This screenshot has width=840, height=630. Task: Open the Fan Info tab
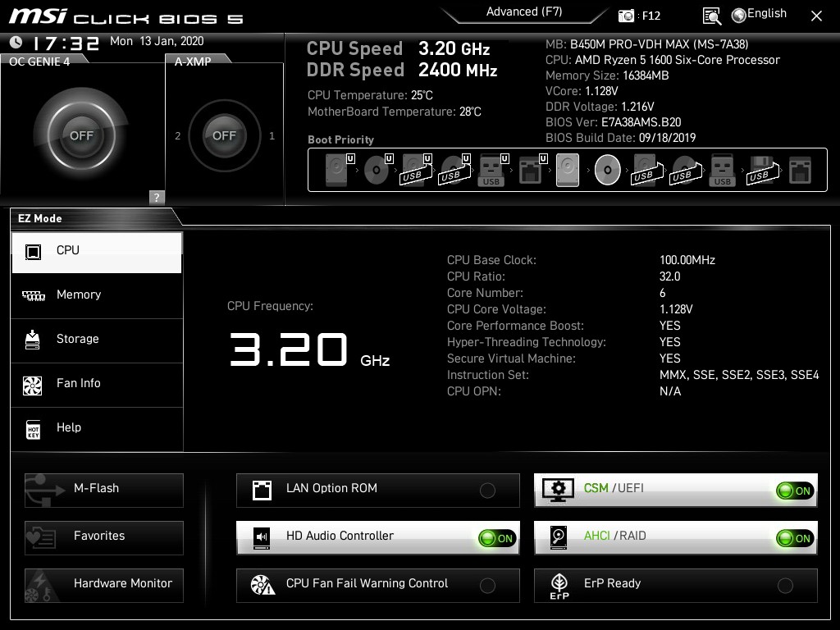pyautogui.click(x=97, y=384)
